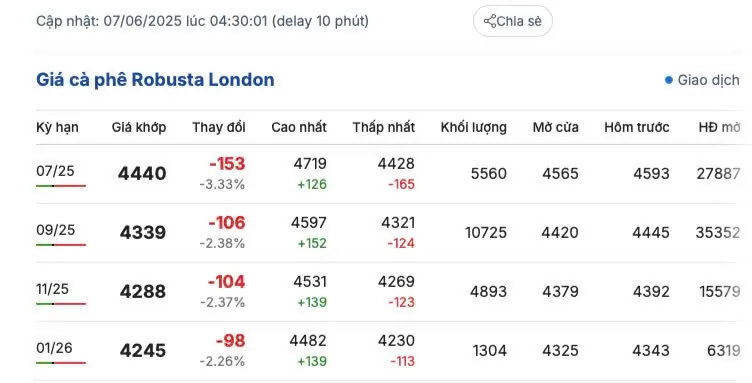Click the 4339 matched price for 09/25
Viewport: 752px width, 383px height.
point(142,232)
